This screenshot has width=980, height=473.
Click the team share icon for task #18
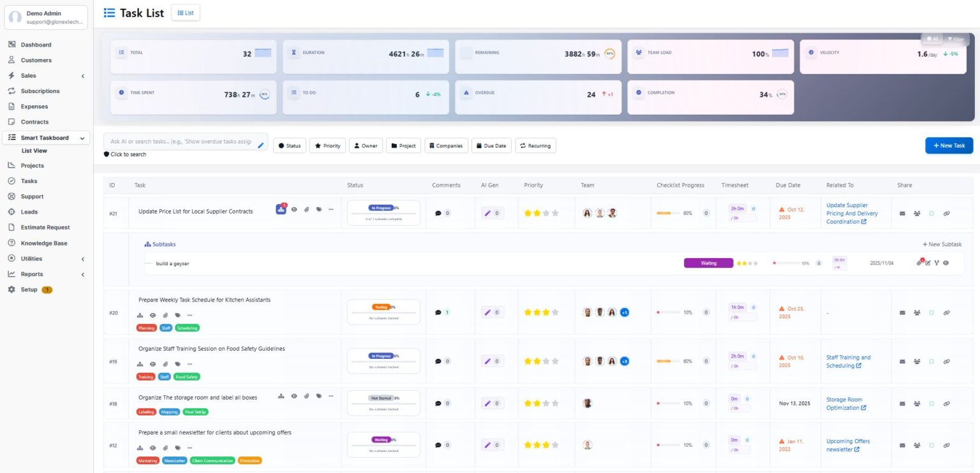(x=917, y=404)
